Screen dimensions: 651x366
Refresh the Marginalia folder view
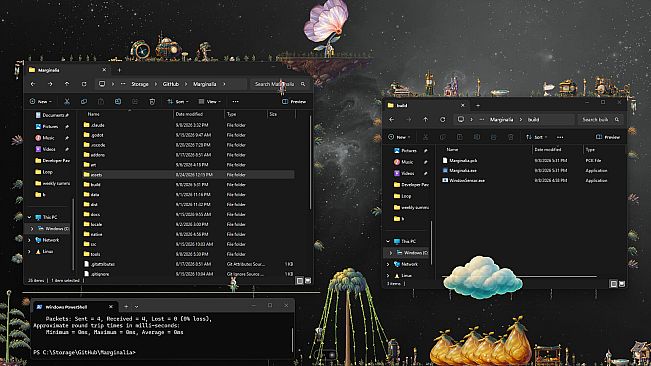click(x=84, y=84)
